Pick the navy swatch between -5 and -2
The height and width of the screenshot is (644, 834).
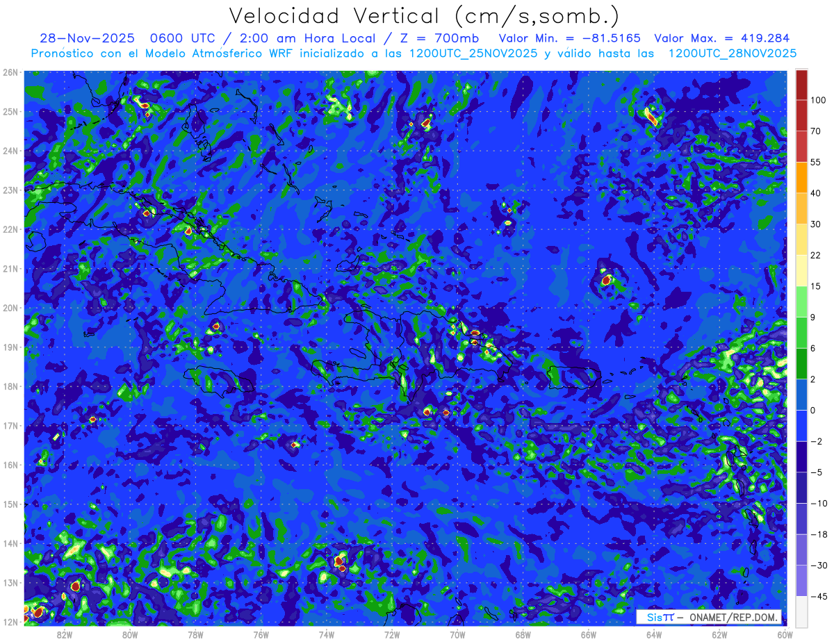pyautogui.click(x=801, y=456)
